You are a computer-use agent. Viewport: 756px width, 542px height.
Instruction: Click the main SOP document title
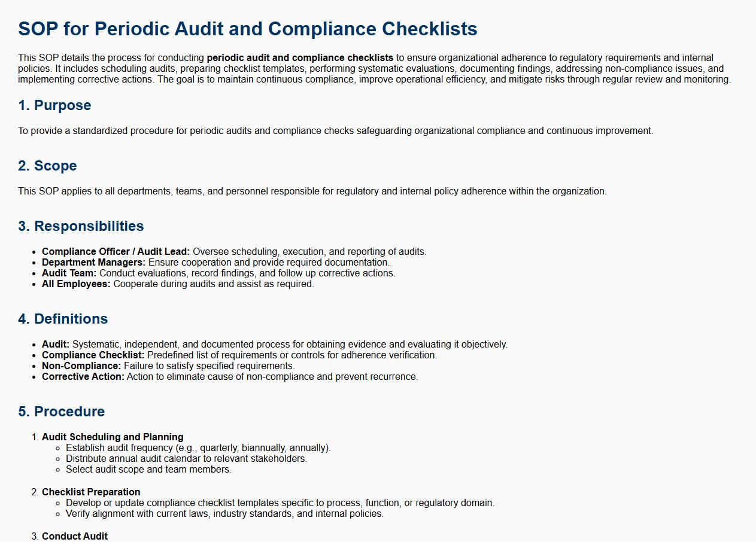pyautogui.click(x=247, y=29)
